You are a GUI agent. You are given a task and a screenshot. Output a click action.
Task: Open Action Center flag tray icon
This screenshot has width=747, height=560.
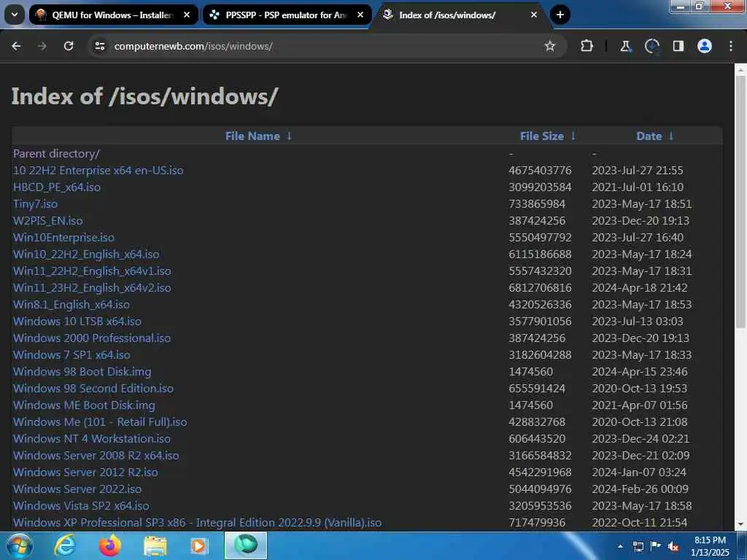click(x=656, y=546)
